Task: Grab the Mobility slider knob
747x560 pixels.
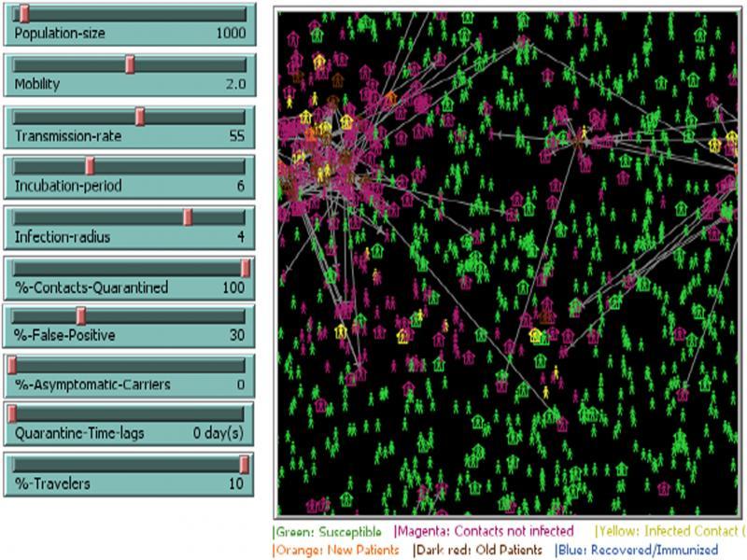Action: 131,63
